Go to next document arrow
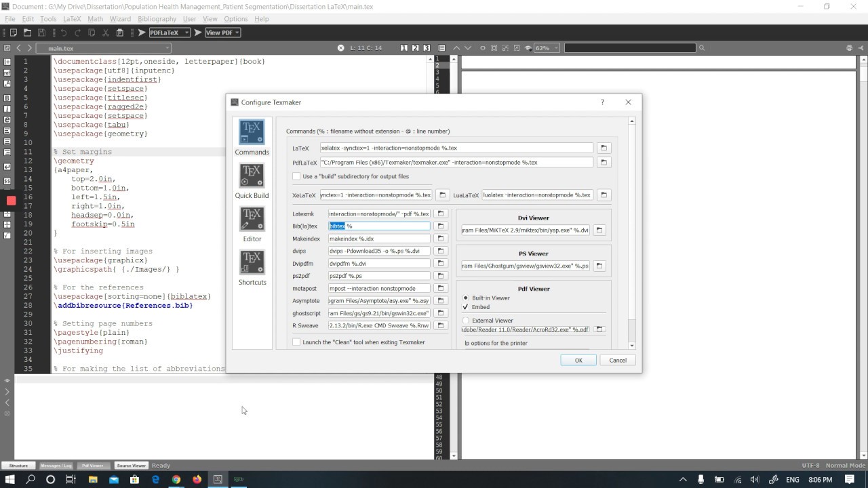868x488 pixels. click(x=29, y=48)
